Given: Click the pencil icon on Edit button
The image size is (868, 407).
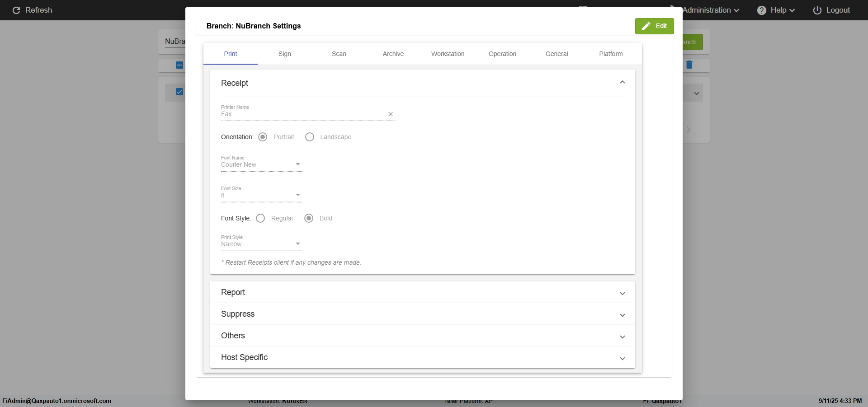Looking at the screenshot, I should tap(646, 26).
